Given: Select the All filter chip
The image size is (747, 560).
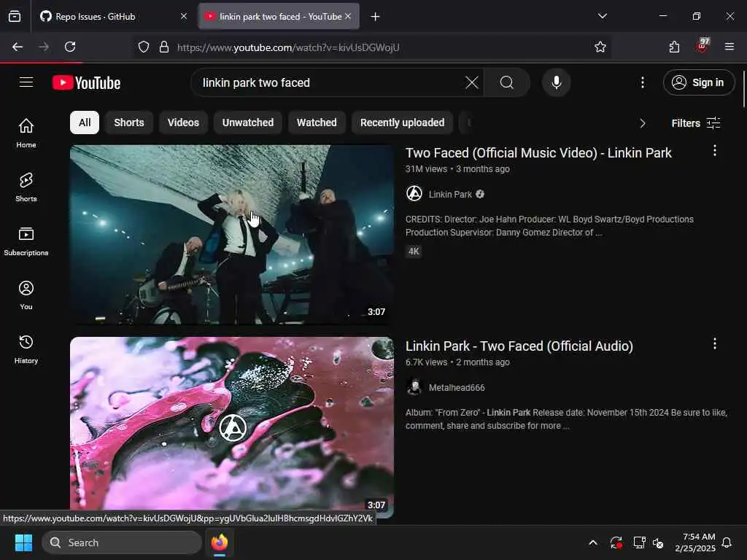Looking at the screenshot, I should click(x=85, y=122).
